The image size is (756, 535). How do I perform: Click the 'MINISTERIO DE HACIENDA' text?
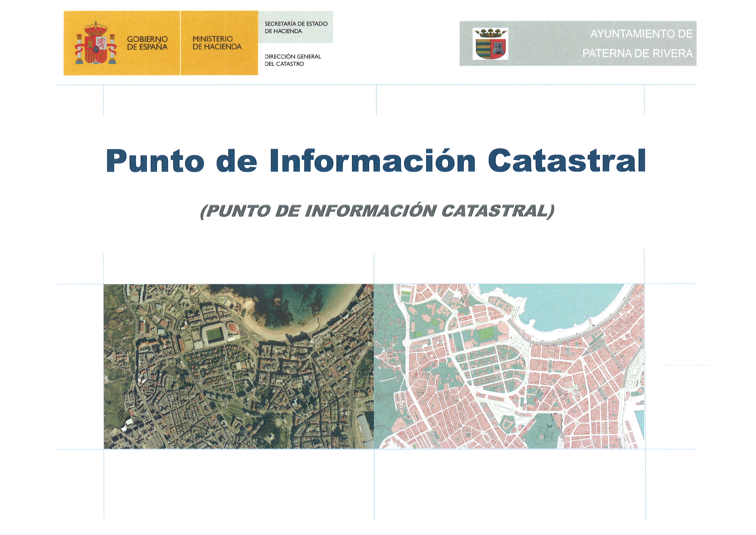click(217, 43)
